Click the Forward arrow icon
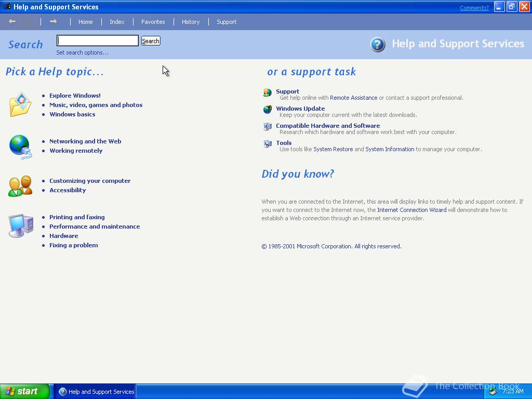 pyautogui.click(x=54, y=22)
